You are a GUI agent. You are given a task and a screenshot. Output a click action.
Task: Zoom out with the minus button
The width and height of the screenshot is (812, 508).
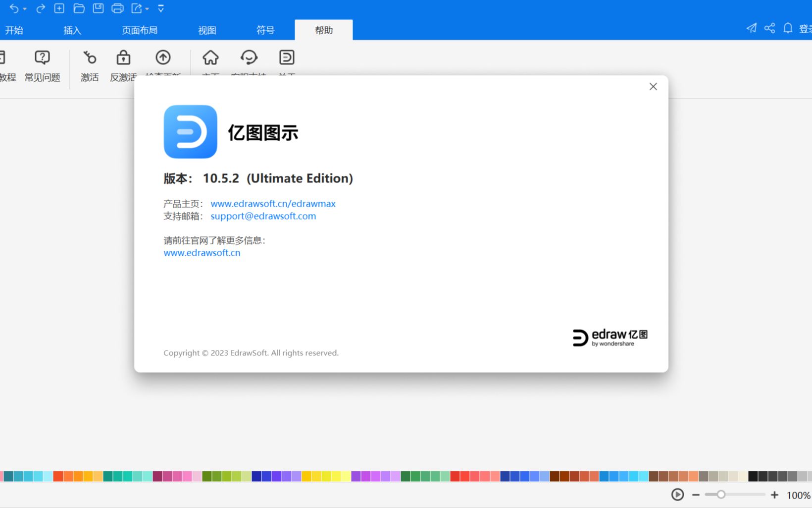(x=696, y=495)
